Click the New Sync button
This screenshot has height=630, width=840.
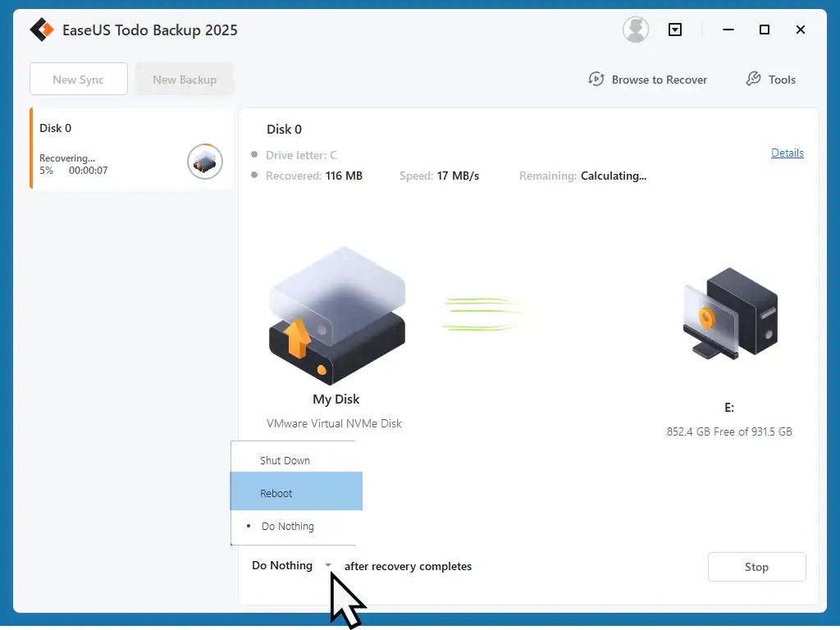[79, 80]
